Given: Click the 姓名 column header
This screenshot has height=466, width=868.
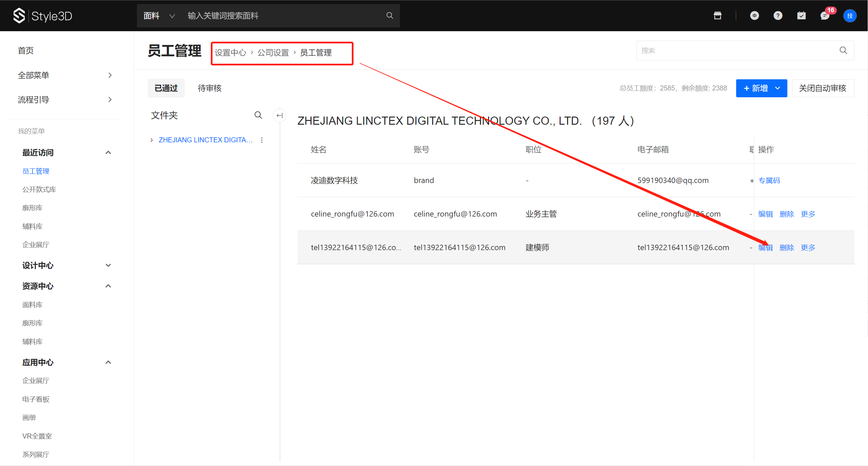Looking at the screenshot, I should click(319, 149).
